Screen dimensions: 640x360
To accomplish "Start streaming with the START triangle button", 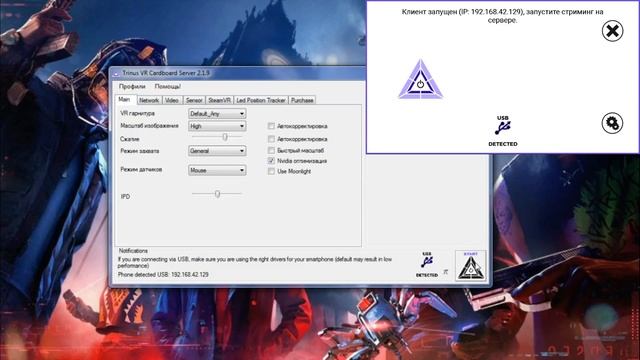I will (471, 266).
